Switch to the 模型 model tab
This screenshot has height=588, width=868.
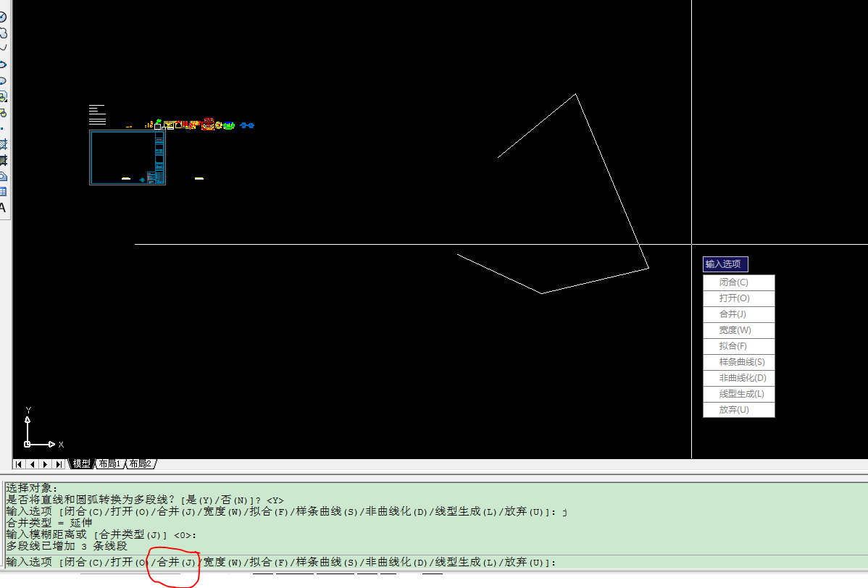pos(81,464)
